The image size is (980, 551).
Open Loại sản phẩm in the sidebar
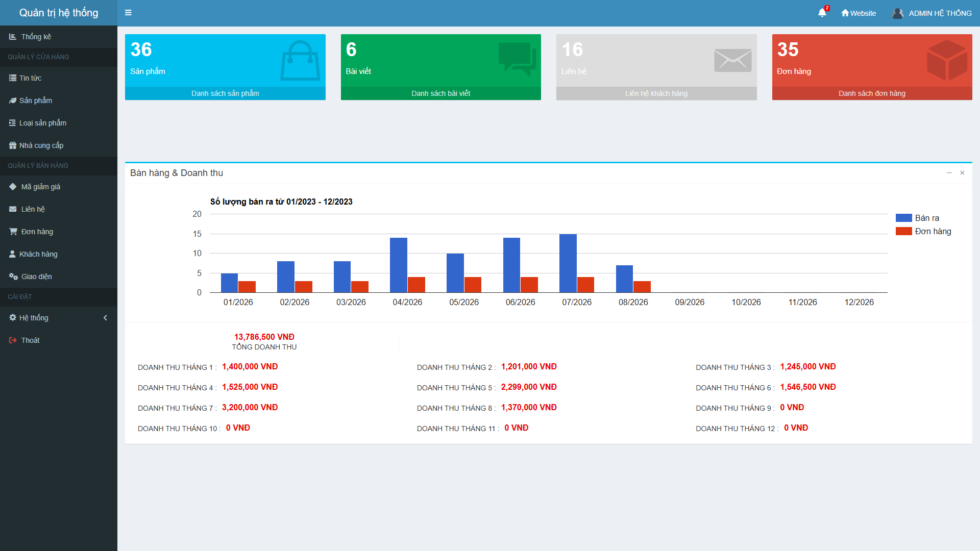(59, 123)
